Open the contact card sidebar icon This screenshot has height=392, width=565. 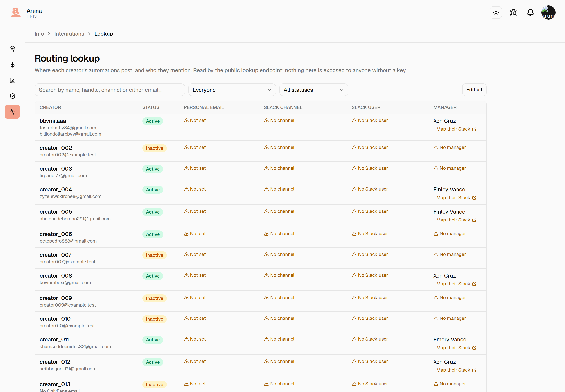coord(13,80)
